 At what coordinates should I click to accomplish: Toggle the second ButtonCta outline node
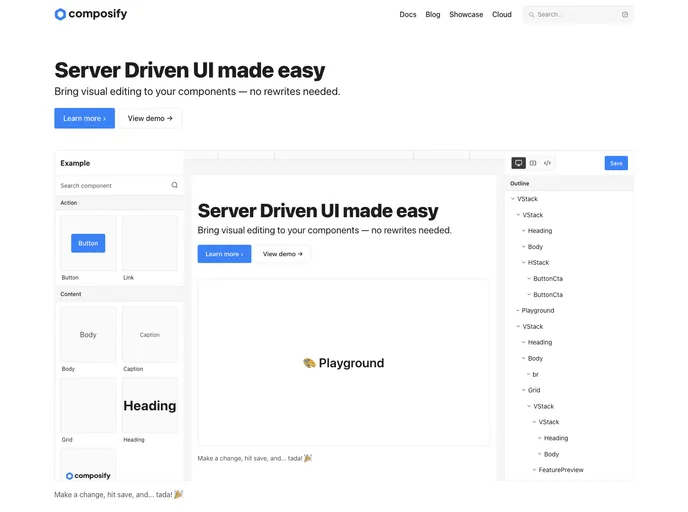click(x=529, y=294)
